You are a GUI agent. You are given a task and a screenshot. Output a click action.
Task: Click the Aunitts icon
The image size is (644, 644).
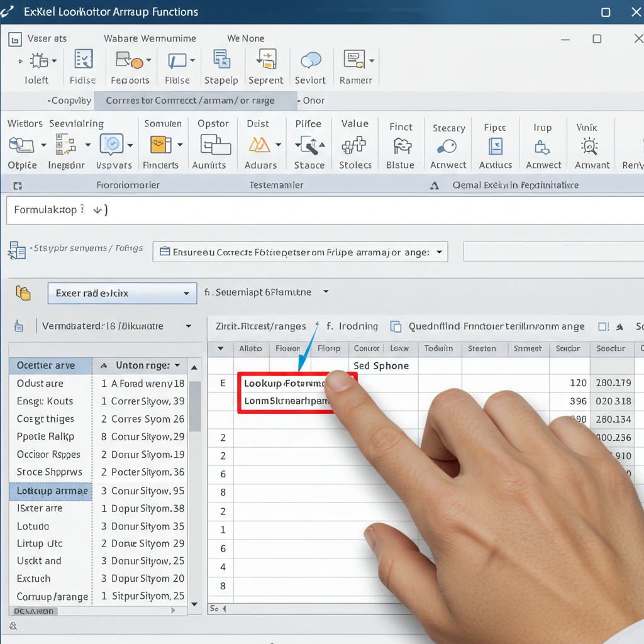[x=215, y=145]
